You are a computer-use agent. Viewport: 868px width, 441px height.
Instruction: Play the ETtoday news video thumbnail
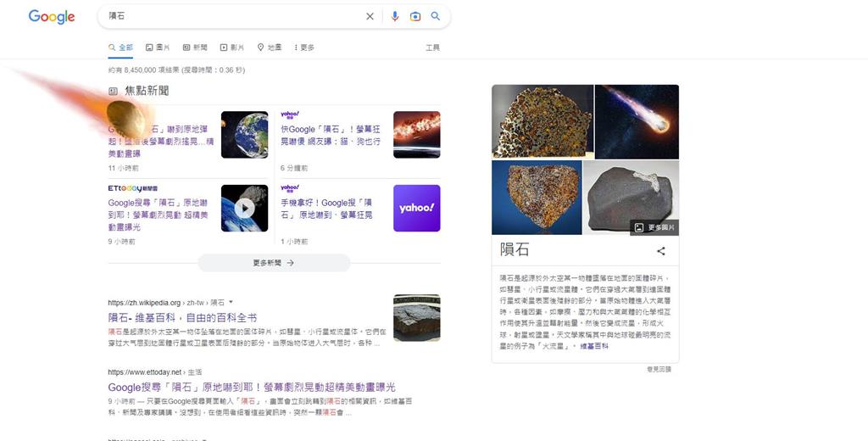coord(245,209)
